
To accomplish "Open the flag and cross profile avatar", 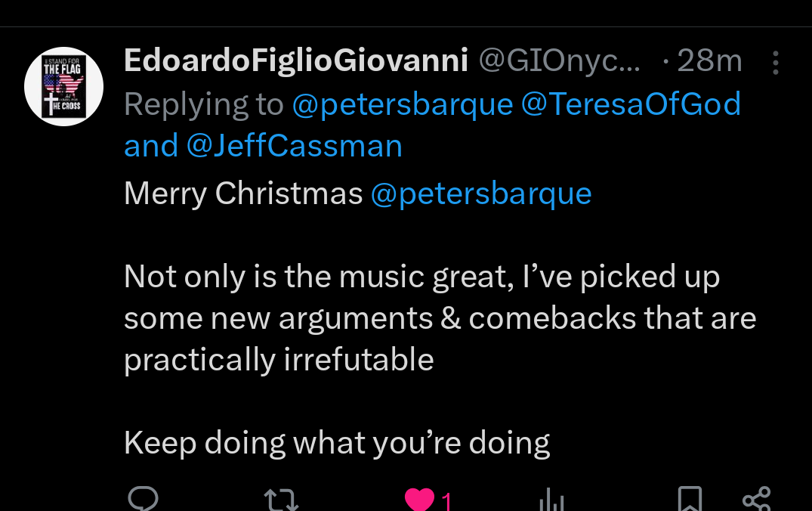I will [63, 87].
